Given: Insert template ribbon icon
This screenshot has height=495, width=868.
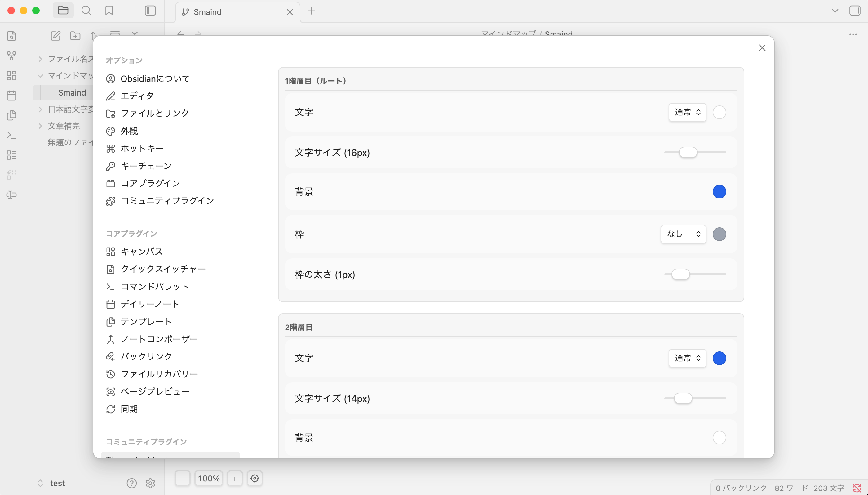Looking at the screenshot, I should 11,115.
